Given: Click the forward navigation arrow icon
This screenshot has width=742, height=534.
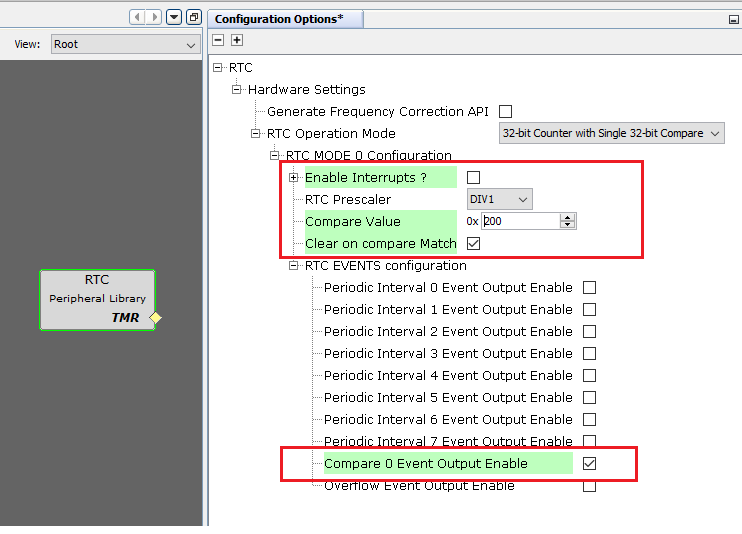Looking at the screenshot, I should tap(154, 18).
